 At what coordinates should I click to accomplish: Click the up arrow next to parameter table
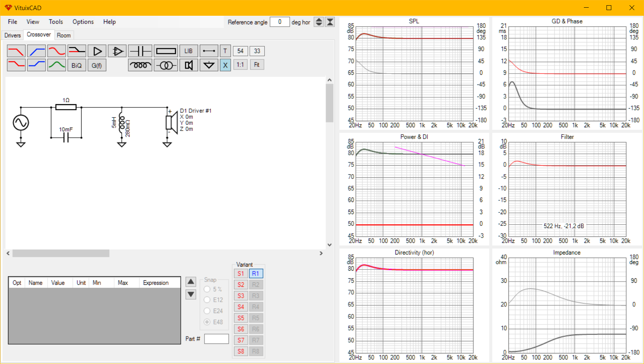[191, 282]
